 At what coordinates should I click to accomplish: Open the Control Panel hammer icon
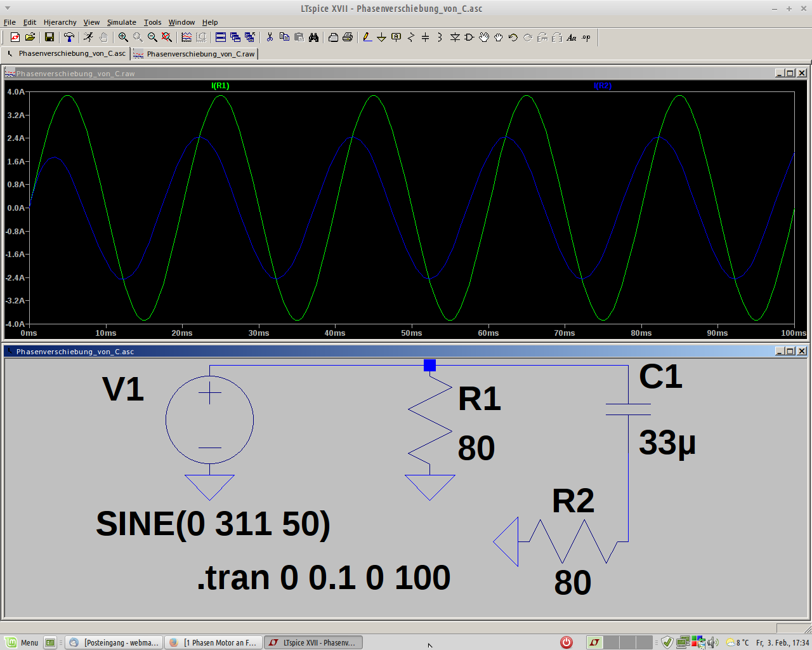point(69,37)
